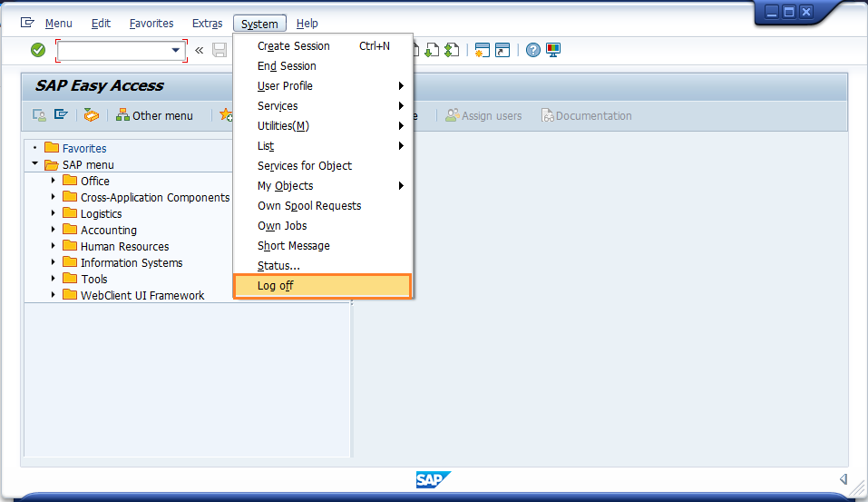Click the Assign users button
This screenshot has height=502, width=868.
[x=483, y=116]
